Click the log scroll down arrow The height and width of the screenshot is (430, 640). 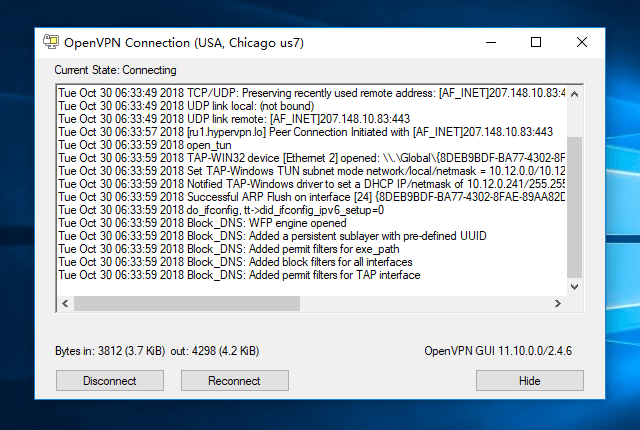[x=574, y=287]
